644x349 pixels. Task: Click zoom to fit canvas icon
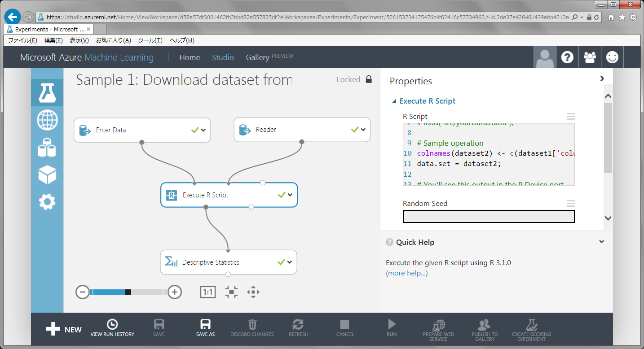click(231, 292)
